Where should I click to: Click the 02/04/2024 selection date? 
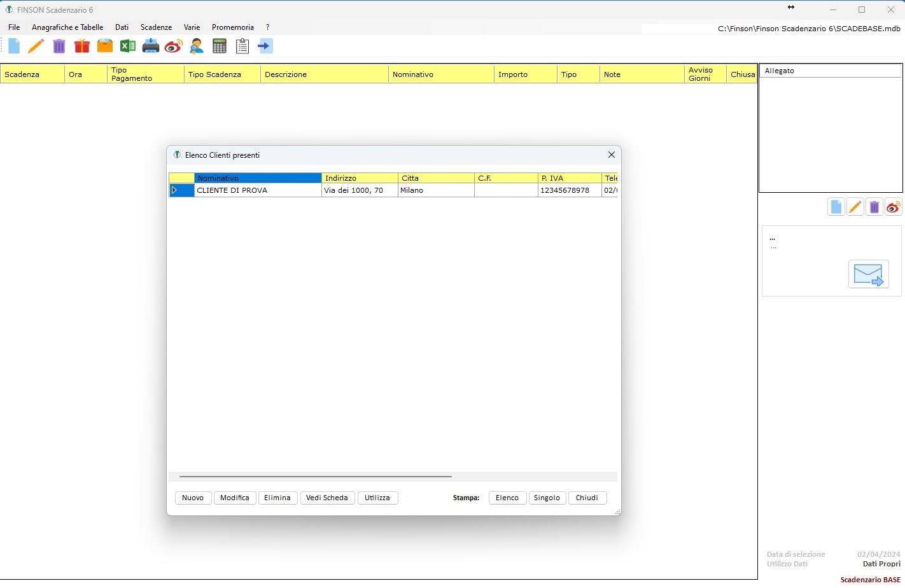tap(878, 554)
